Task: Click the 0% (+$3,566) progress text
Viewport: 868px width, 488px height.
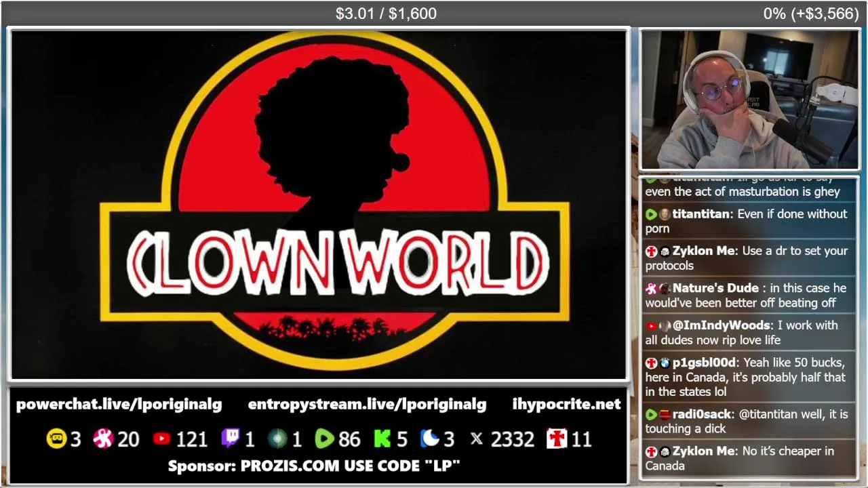Action: [x=811, y=14]
